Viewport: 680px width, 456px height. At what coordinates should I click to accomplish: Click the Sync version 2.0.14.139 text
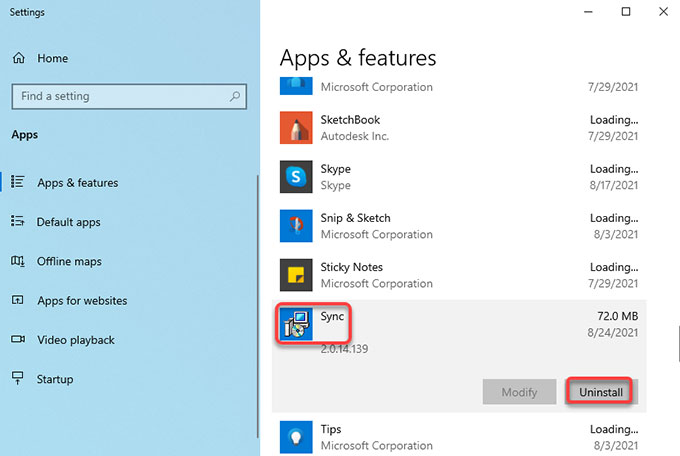tap(344, 349)
